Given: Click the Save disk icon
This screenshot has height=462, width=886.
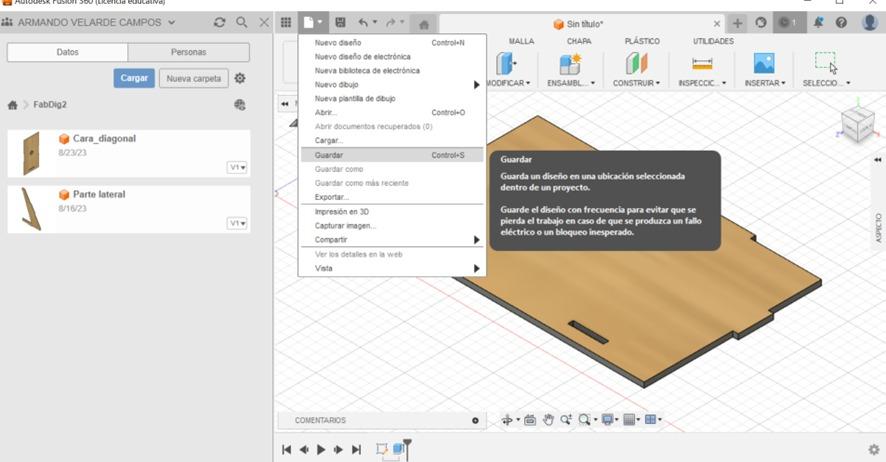Looking at the screenshot, I should click(x=340, y=23).
